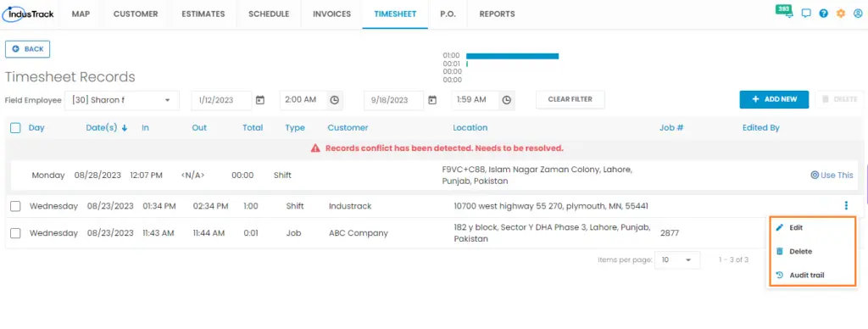Sort by the Location column header
This screenshot has width=868, height=329.
coord(470,128)
